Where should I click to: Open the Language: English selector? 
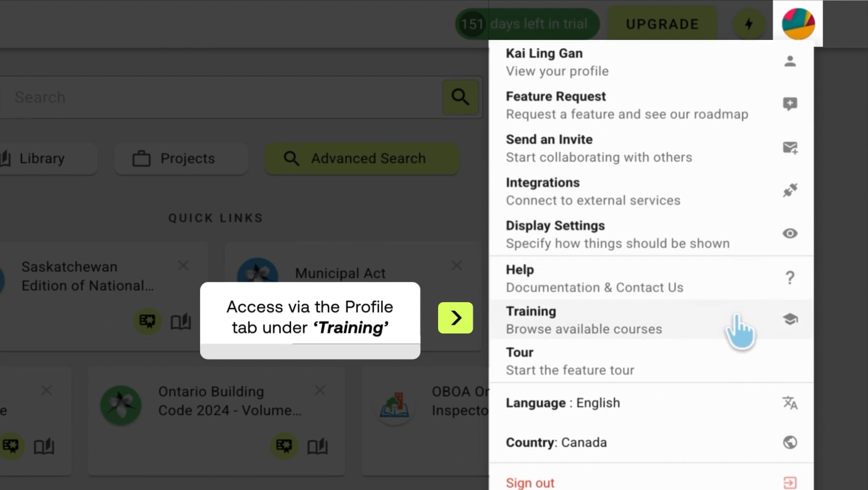coord(651,403)
